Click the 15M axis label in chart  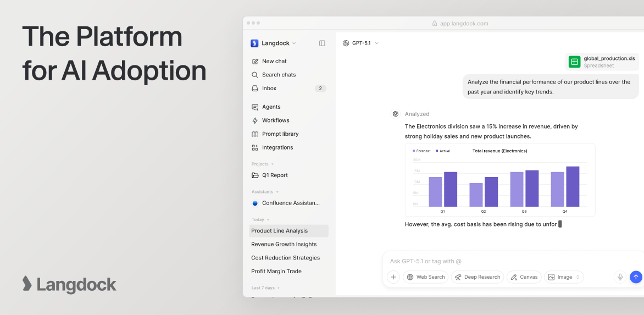[x=416, y=171]
